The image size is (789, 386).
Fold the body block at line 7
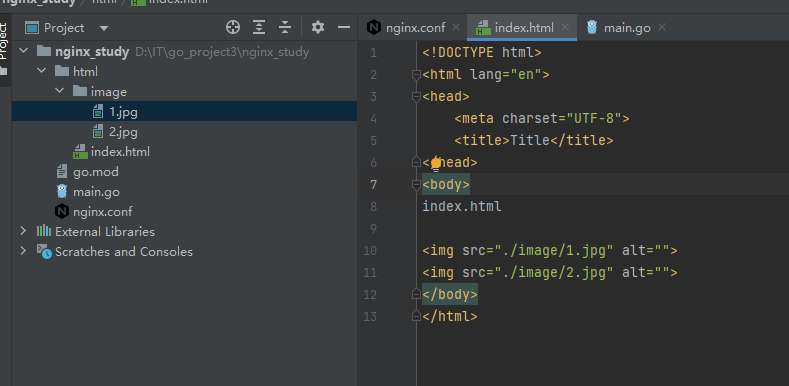(x=416, y=185)
